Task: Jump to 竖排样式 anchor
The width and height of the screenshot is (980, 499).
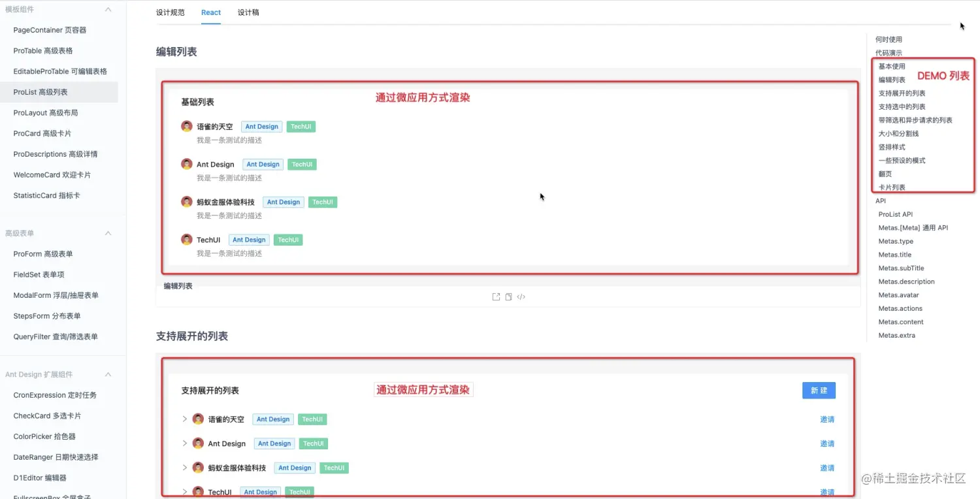Action: click(892, 147)
